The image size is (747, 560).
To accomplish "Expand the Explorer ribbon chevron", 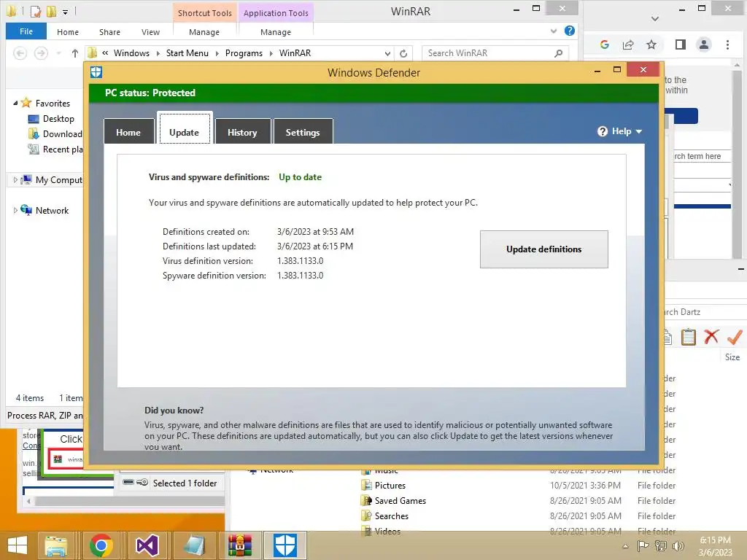I will pyautogui.click(x=554, y=31).
